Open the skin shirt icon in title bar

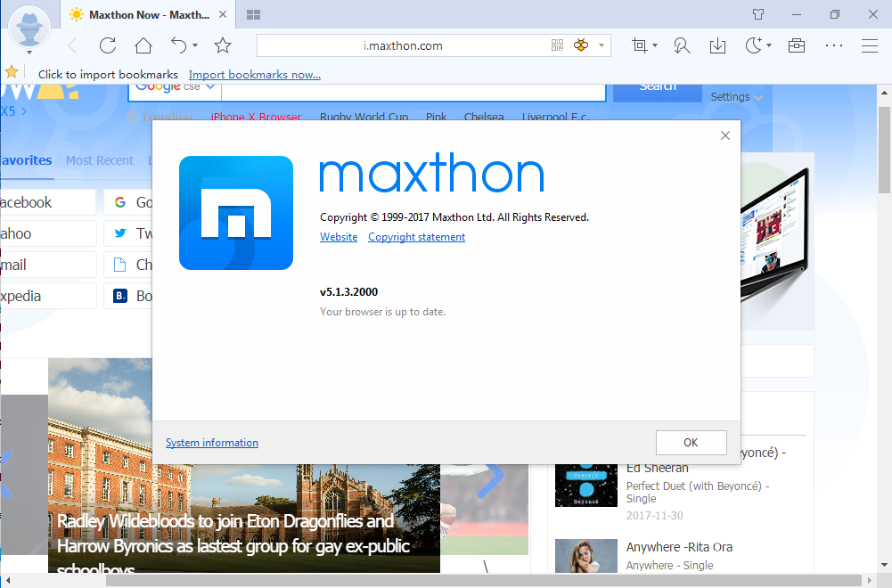(758, 14)
